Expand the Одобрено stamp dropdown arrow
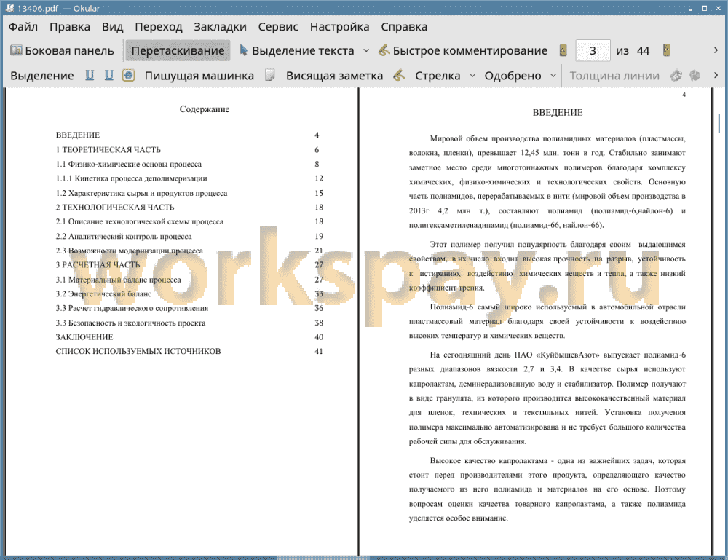This screenshot has width=728, height=560. [x=553, y=76]
